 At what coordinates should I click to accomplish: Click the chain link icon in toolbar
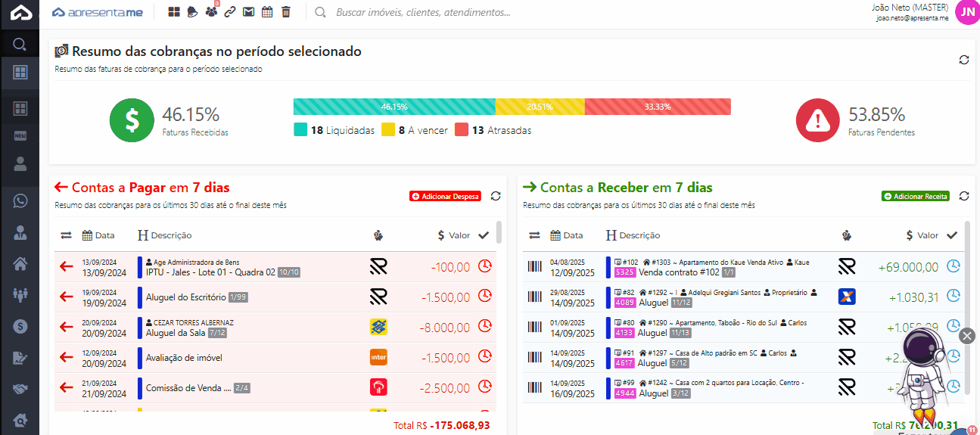229,12
